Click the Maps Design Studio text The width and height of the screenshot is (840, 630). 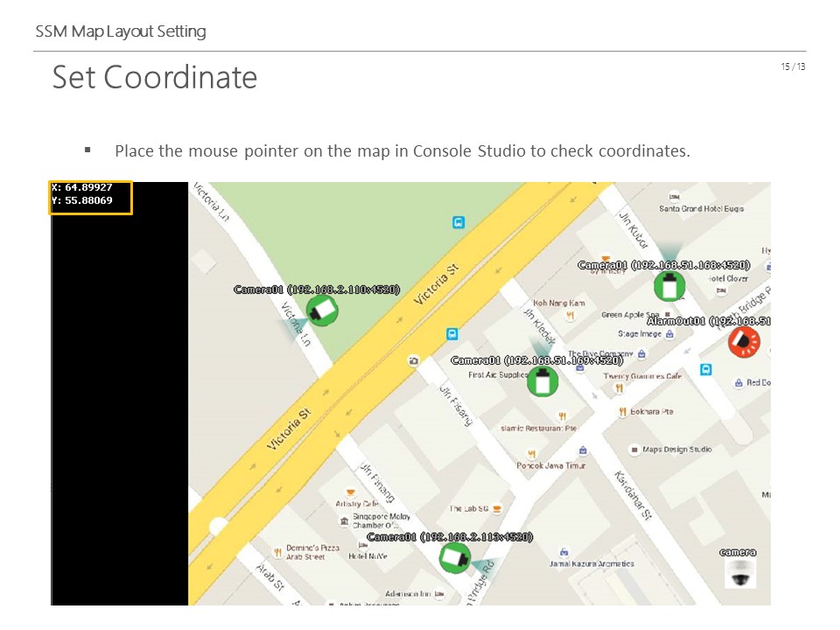click(x=677, y=450)
